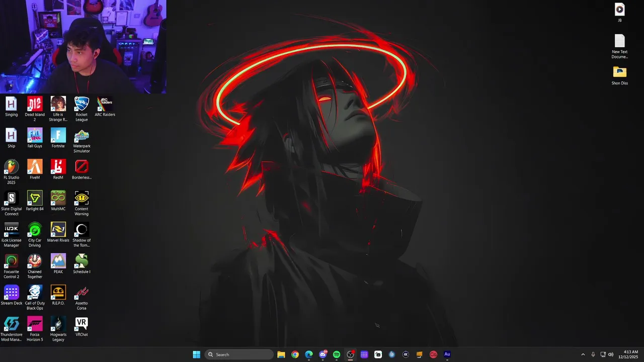Select Shadow of the Tomb Raider icon
This screenshot has width=644, height=362.
tap(82, 235)
